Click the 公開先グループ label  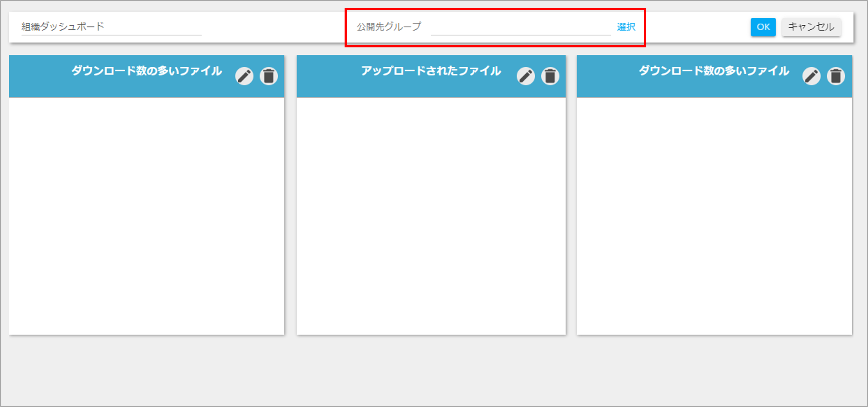point(389,27)
